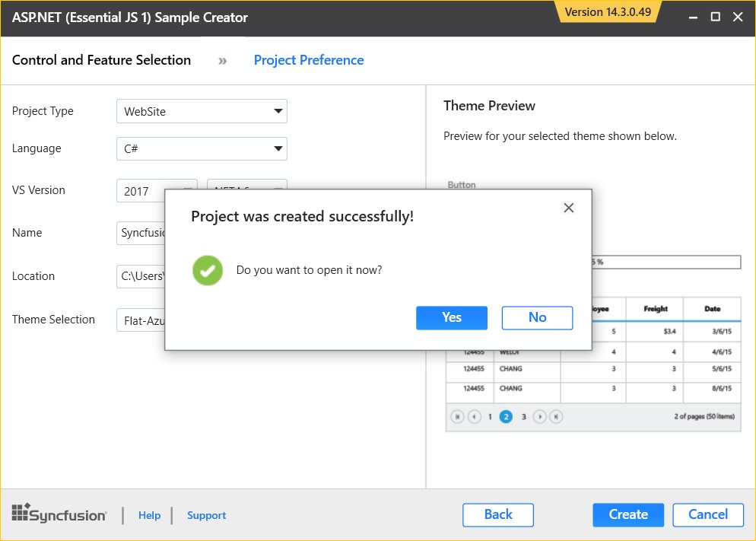The image size is (756, 541).
Task: Choose Yes to open the project
Action: (452, 317)
